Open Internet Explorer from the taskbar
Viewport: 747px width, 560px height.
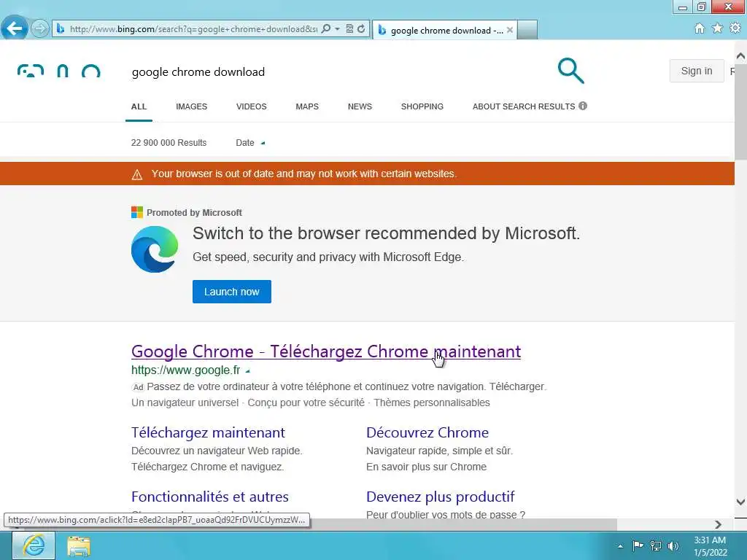click(34, 545)
